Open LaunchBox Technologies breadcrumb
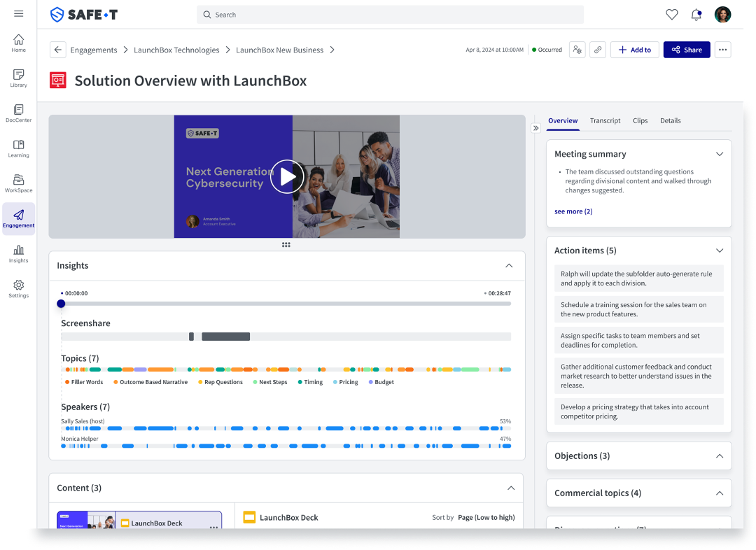This screenshot has width=756, height=550. click(x=176, y=50)
